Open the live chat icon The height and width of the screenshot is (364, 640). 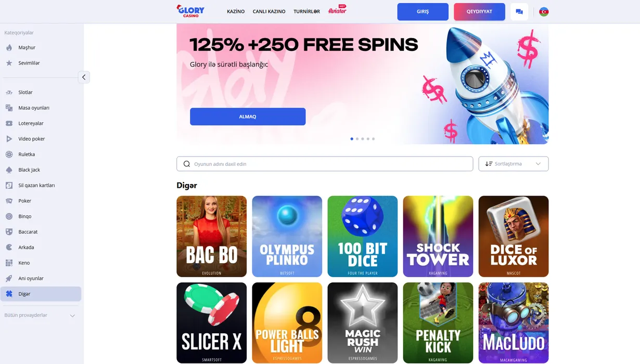point(519,11)
